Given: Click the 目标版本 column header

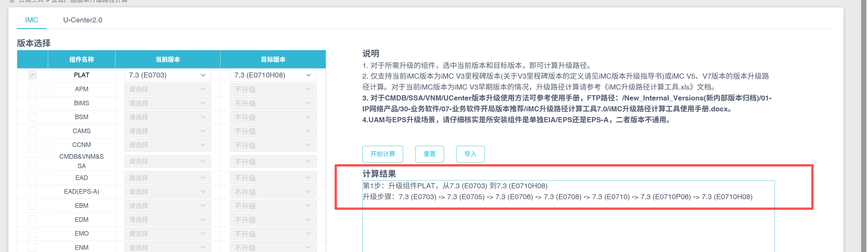Looking at the screenshot, I should point(273,59).
